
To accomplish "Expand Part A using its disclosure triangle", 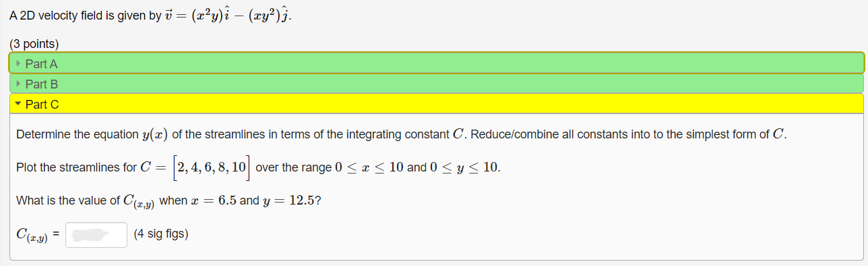I will [x=18, y=63].
